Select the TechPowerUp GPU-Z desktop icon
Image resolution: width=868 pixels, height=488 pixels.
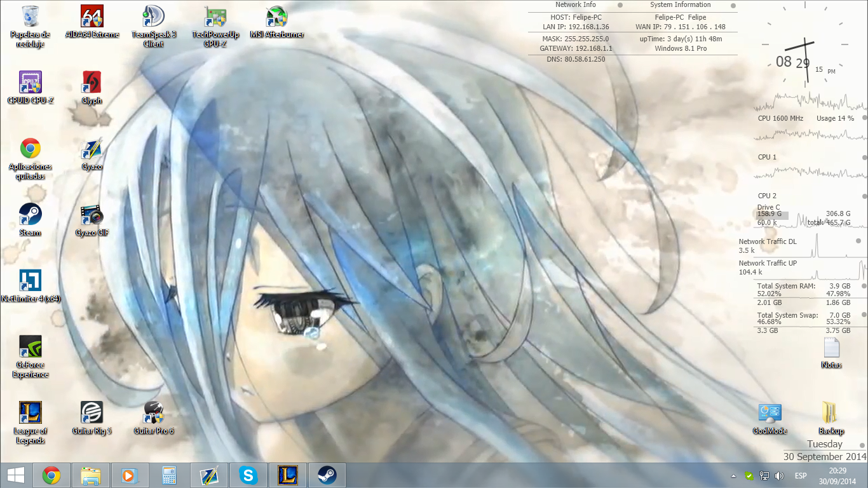(215, 27)
